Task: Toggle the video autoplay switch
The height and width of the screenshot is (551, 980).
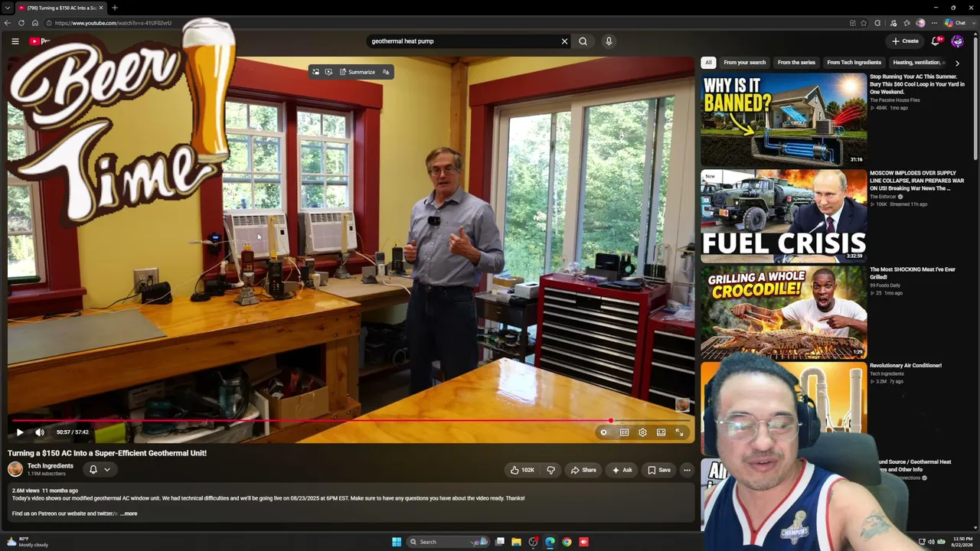Action: (604, 432)
